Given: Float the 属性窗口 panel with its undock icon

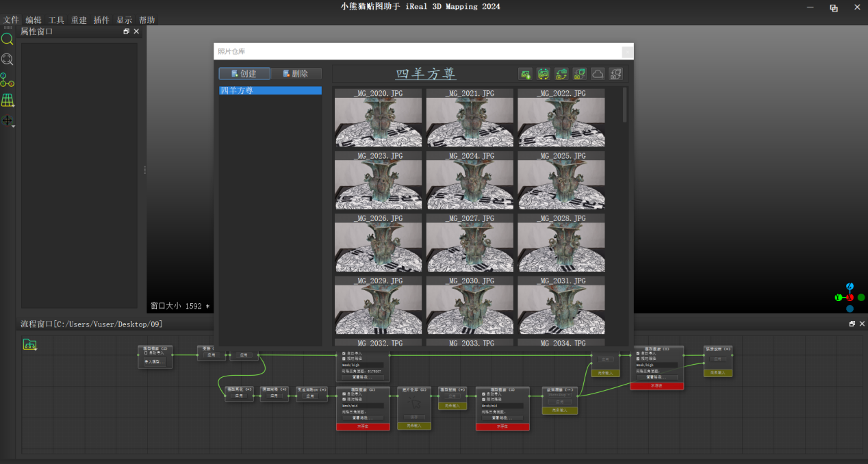Looking at the screenshot, I should [127, 31].
